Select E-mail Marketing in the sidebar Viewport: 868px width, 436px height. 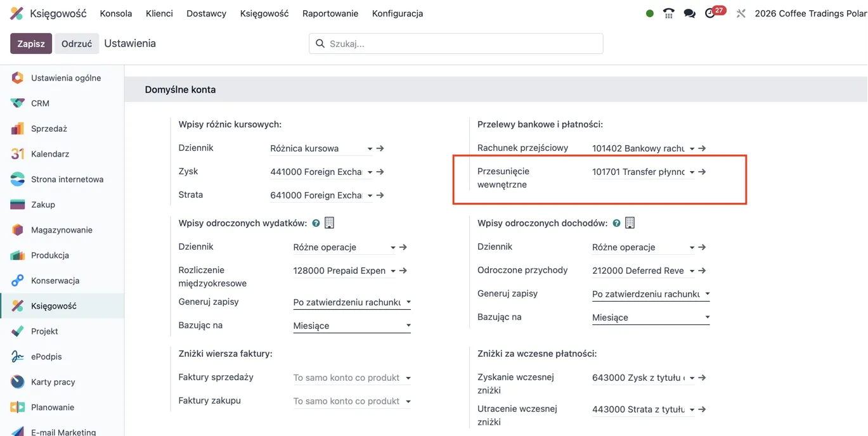pos(62,432)
